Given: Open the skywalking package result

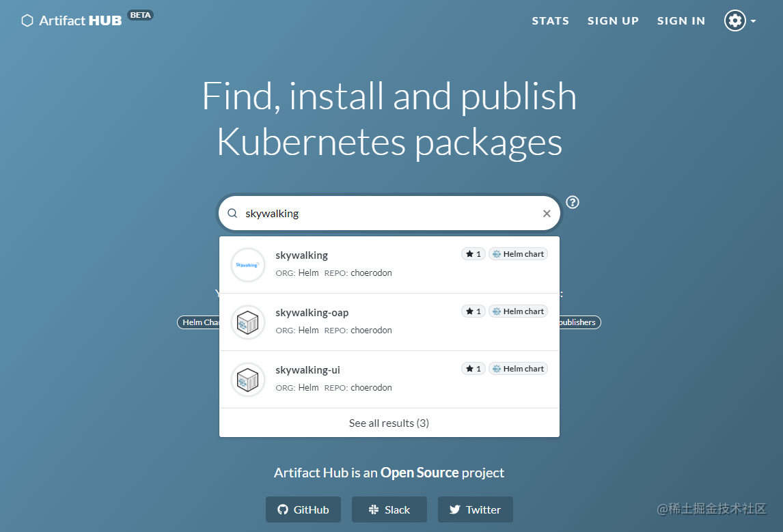Looking at the screenshot, I should point(389,264).
